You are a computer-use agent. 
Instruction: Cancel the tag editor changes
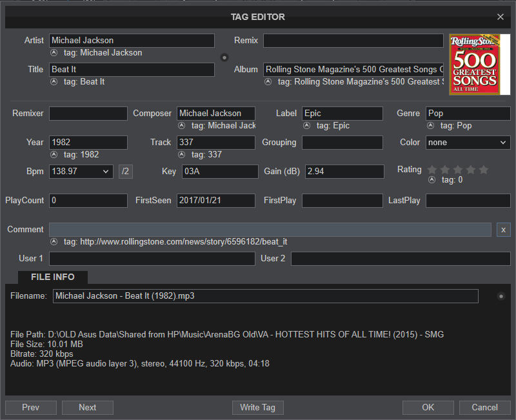[x=485, y=408]
